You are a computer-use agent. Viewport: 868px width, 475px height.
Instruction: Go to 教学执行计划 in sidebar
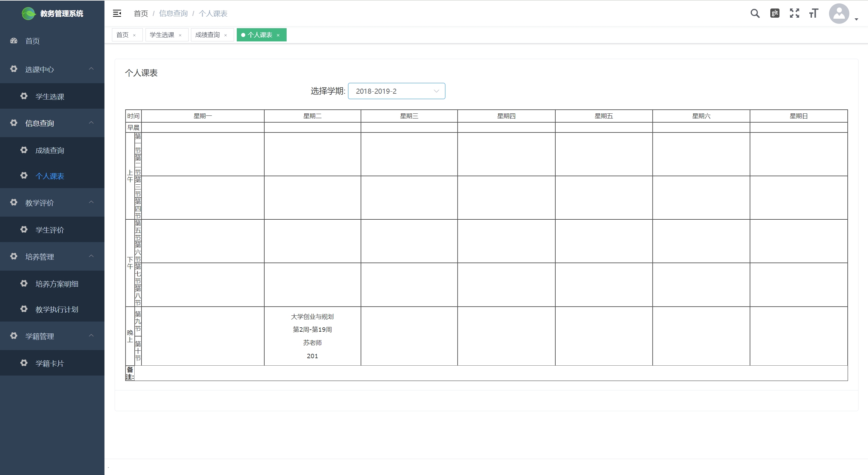(x=57, y=309)
